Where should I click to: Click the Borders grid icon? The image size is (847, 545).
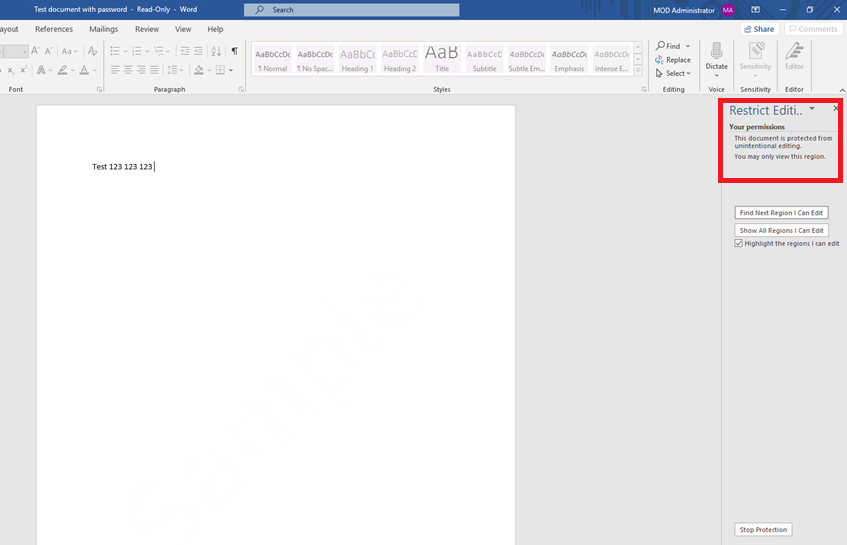[220, 70]
